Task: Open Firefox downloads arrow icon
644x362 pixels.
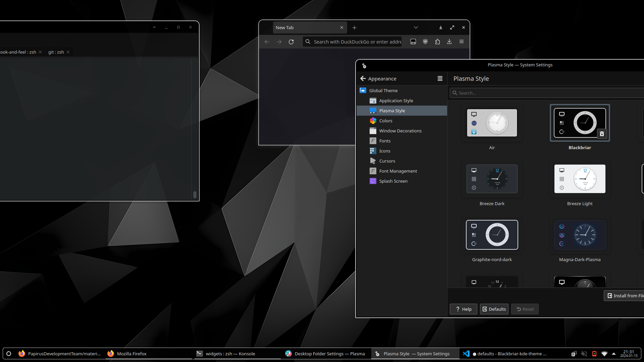Action: 449,42
